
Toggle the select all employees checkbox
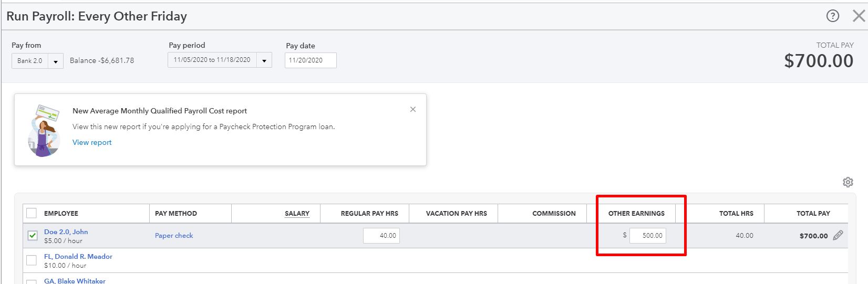[x=32, y=213]
